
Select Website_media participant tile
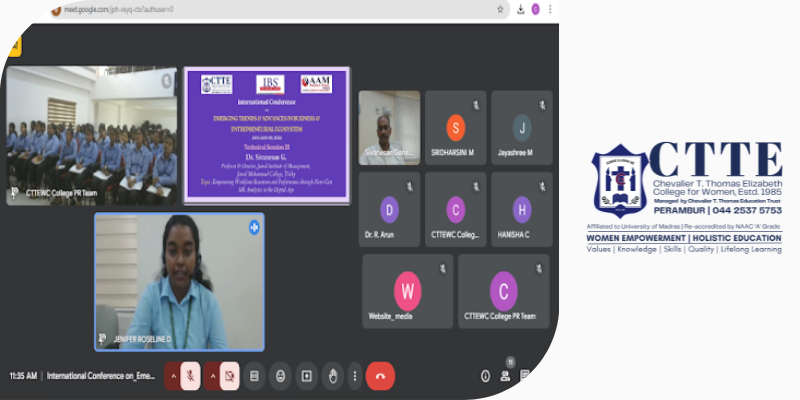click(408, 291)
